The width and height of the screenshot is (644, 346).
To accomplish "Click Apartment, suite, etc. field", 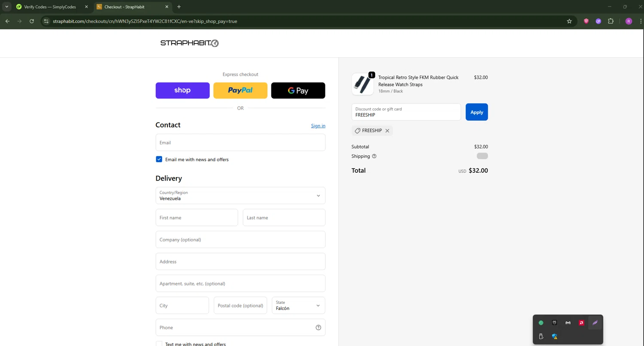I will 240,284.
